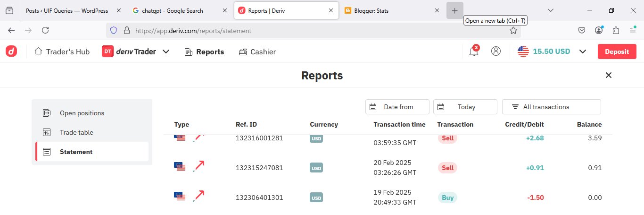Click USD currency badge in 132306401301 row

tap(317, 198)
